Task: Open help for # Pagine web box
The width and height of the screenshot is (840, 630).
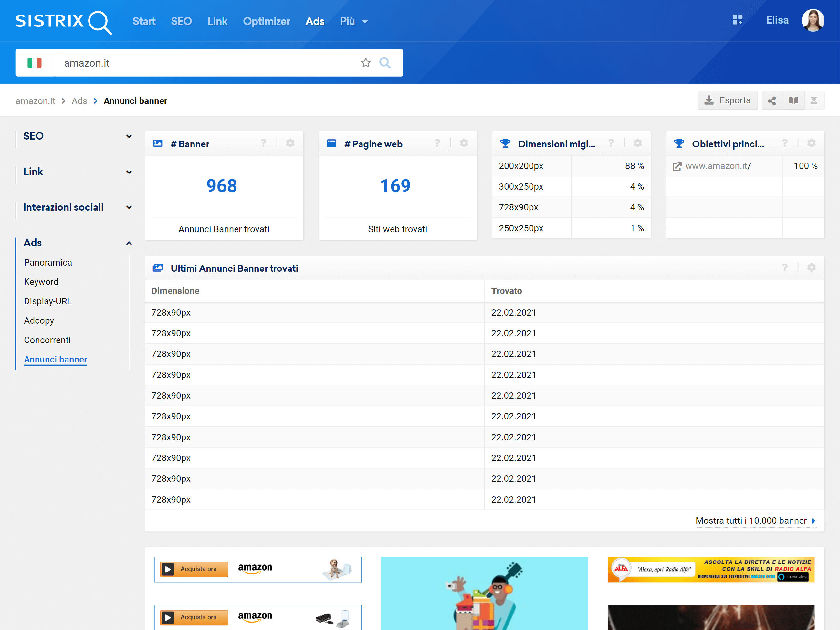Action: pyautogui.click(x=437, y=143)
